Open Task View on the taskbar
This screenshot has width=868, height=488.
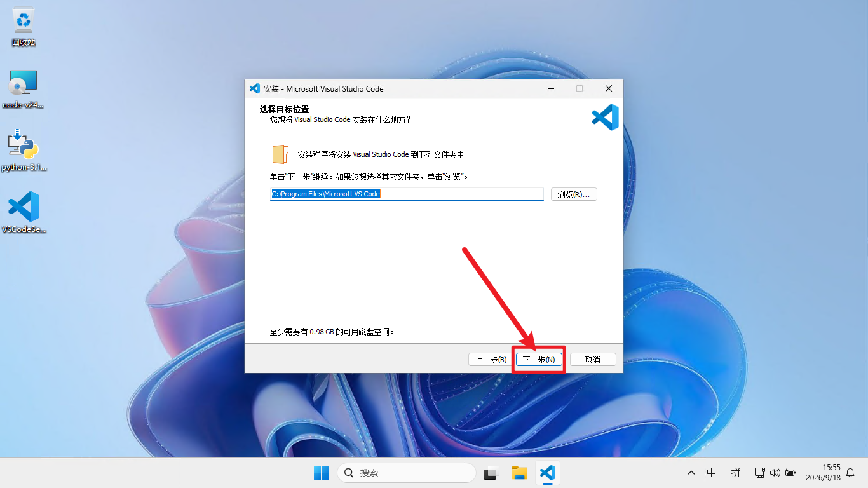point(491,473)
